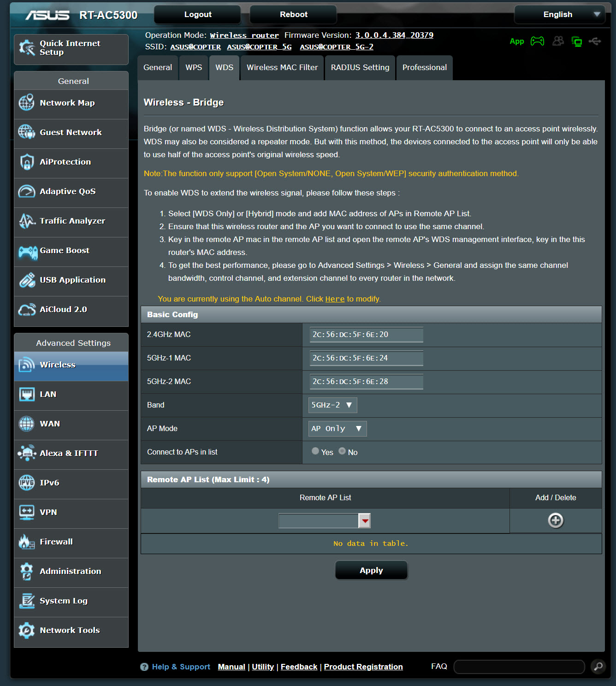The height and width of the screenshot is (686, 616).
Task: Click the Help & Support link
Action: (181, 667)
